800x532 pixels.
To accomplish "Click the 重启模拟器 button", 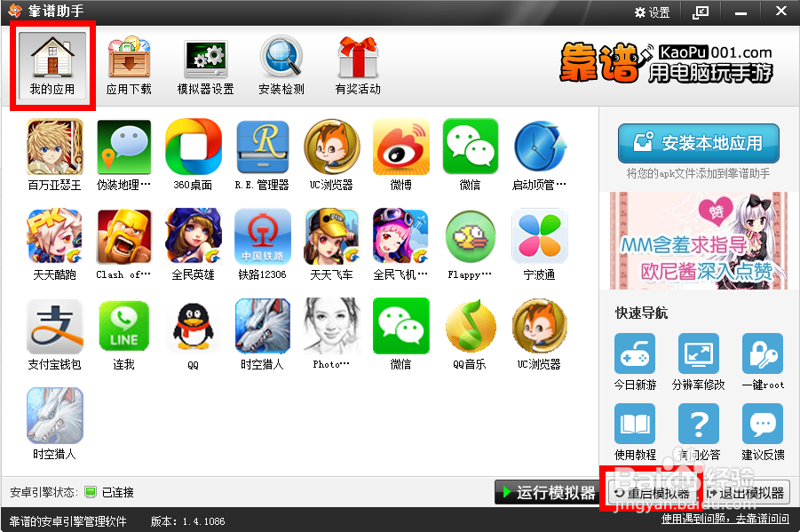I will pyautogui.click(x=653, y=493).
